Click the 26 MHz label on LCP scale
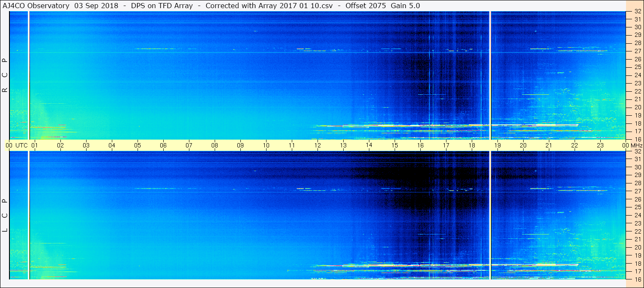Screen dimensions: 644x288 pyautogui.click(x=637, y=199)
